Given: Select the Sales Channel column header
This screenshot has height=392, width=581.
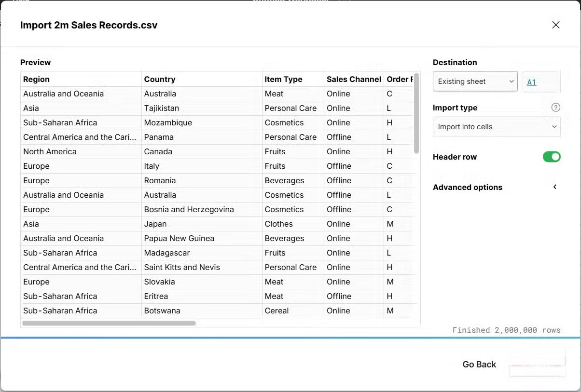Looking at the screenshot, I should click(354, 79).
